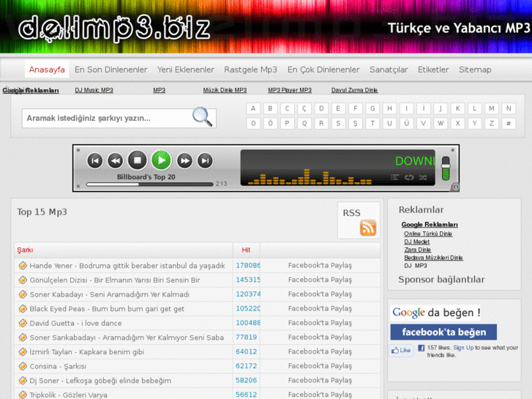The image size is (532, 399).
Task: Click the search magnifier icon
Action: click(203, 117)
